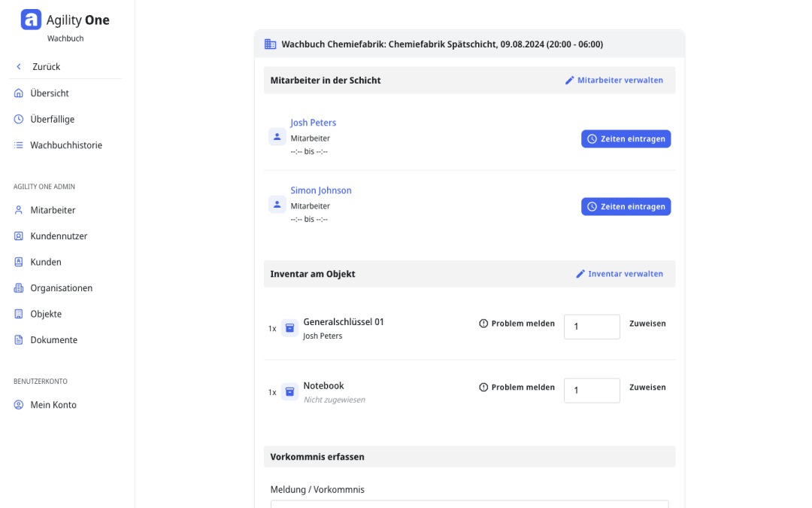This screenshot has height=508, width=812.
Task: Click the Notebook inventory box icon
Action: [289, 392]
